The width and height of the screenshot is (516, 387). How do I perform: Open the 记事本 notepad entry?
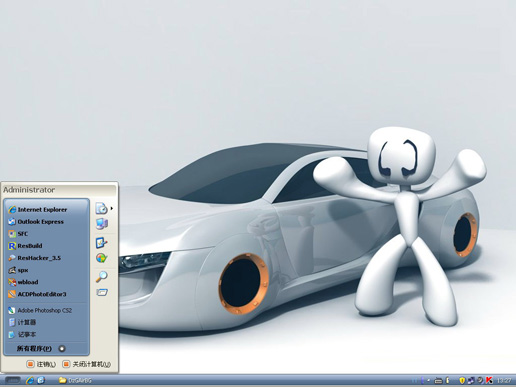pos(47,334)
